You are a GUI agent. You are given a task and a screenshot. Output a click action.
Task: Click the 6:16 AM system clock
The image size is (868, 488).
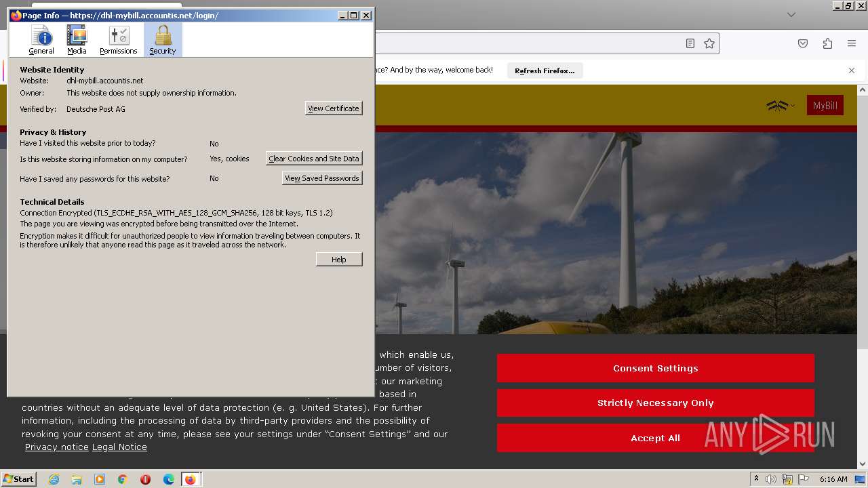[x=833, y=479]
